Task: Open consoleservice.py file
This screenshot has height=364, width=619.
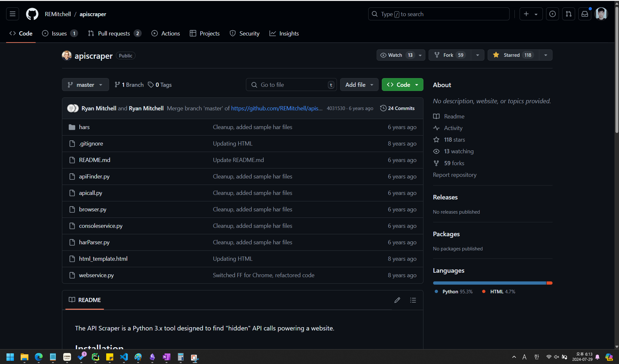Action: tap(101, 226)
